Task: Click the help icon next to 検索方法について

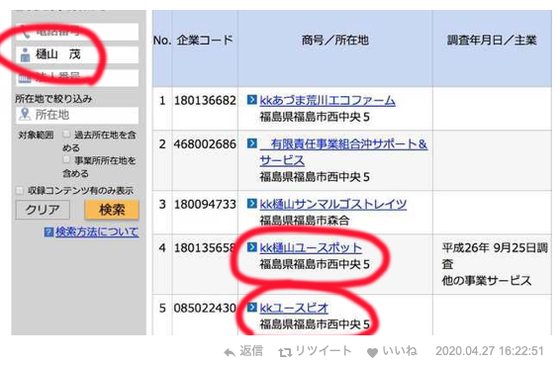Action: click(x=49, y=232)
